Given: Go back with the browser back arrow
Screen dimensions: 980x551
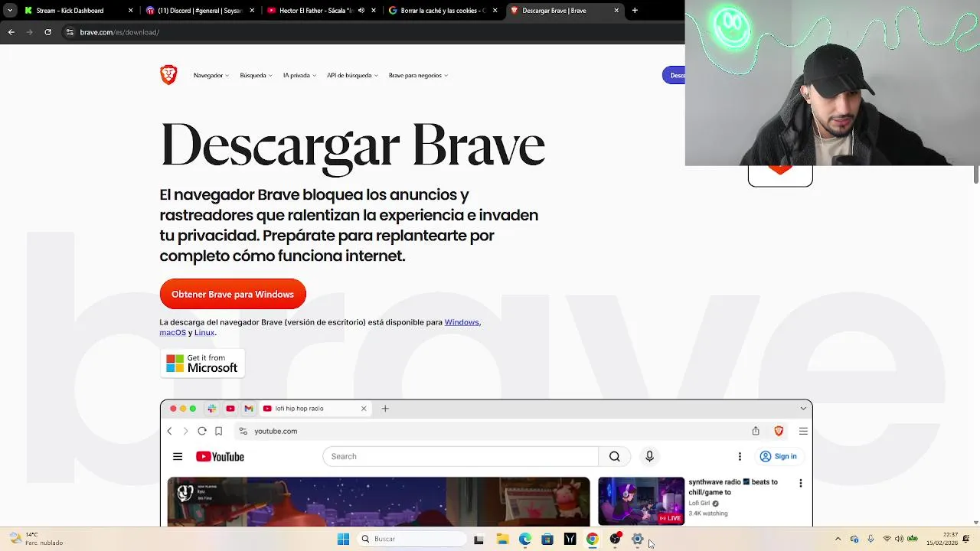Looking at the screenshot, I should [x=11, y=32].
